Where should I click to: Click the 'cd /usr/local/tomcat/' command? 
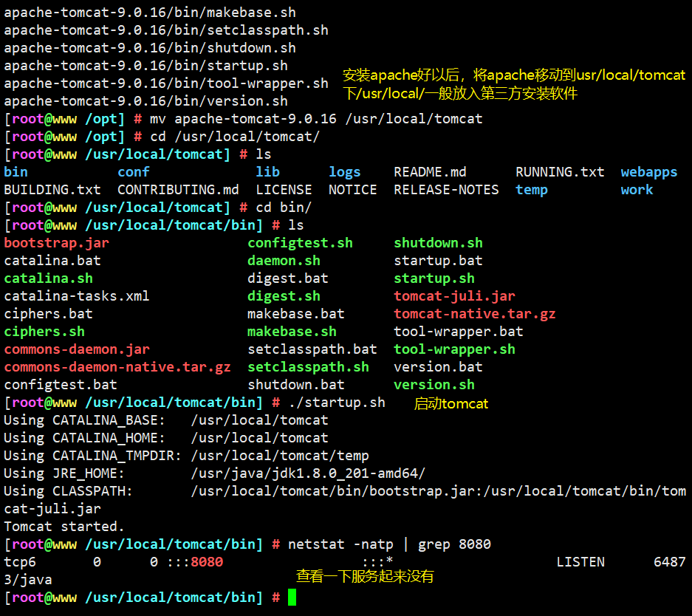[x=235, y=137]
